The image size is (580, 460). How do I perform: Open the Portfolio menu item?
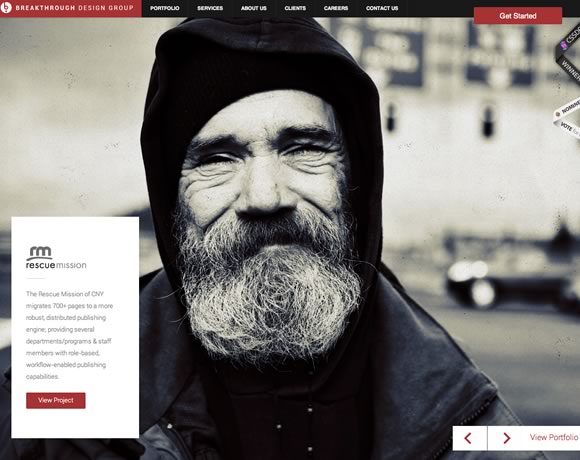(165, 8)
